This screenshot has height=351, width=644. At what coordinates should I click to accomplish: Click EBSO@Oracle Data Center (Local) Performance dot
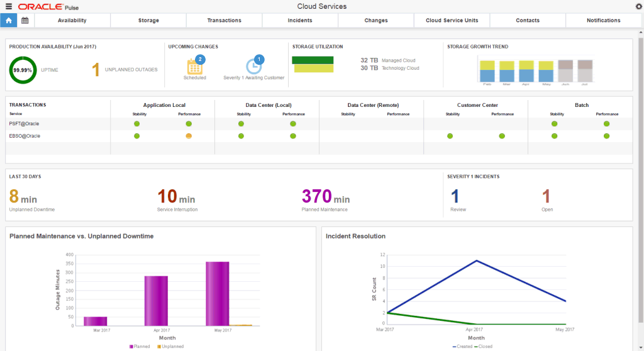tap(293, 136)
